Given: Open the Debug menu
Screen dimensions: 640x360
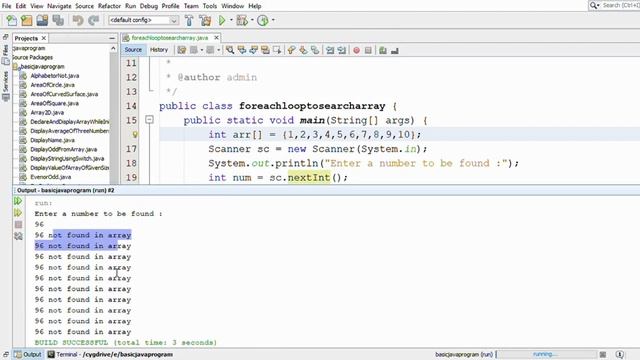Looking at the screenshot, I should click(x=149, y=6).
